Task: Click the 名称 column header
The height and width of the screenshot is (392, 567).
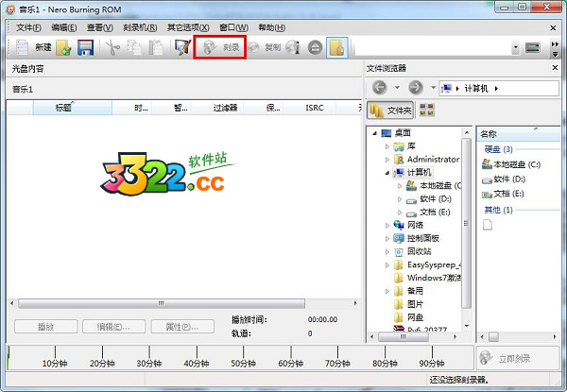Action: (519, 134)
